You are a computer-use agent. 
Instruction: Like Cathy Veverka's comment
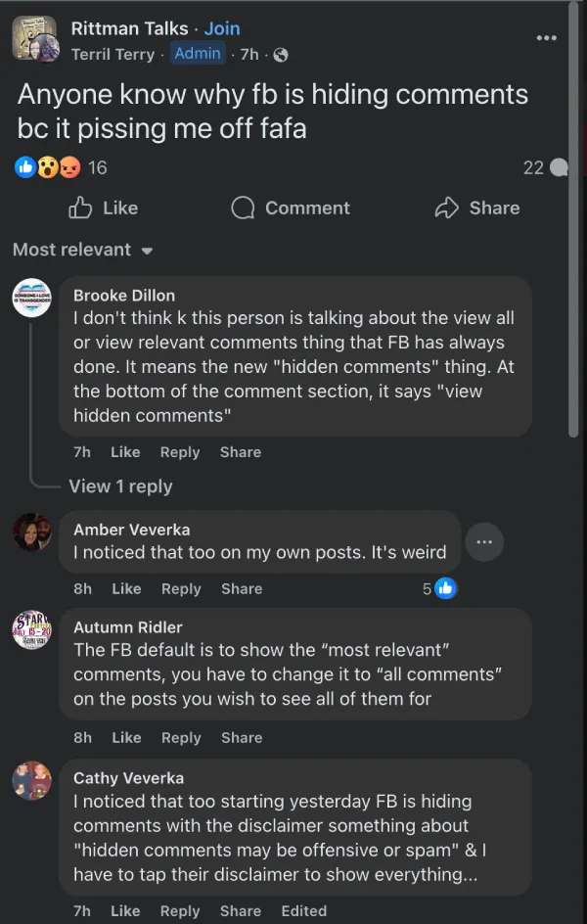126,910
